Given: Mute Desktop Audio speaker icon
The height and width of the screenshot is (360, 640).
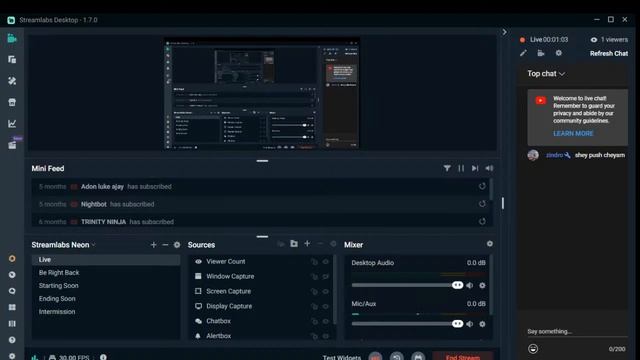Looking at the screenshot, I should 470,285.
